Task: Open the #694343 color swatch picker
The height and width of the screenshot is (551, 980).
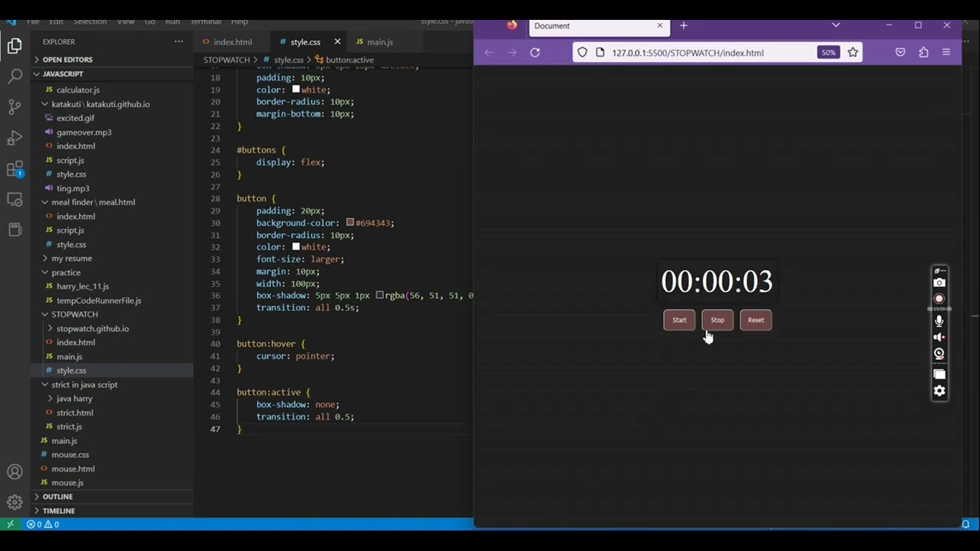Action: (x=350, y=223)
